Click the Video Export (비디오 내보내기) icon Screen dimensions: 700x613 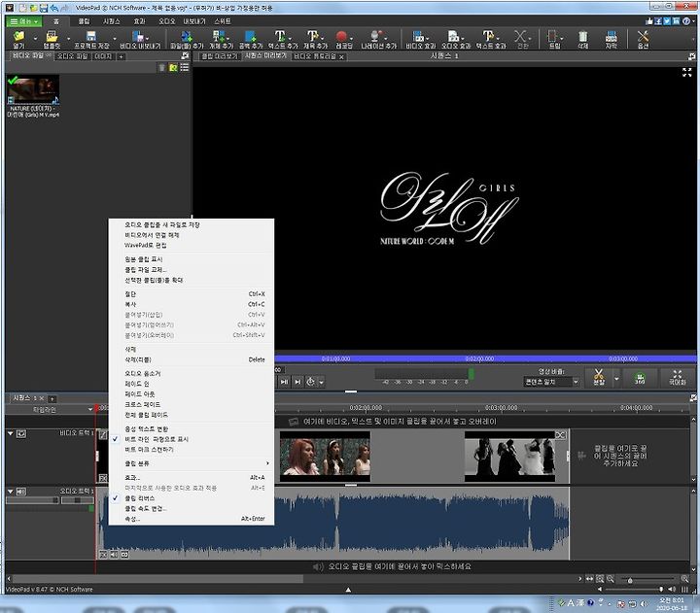point(138,36)
